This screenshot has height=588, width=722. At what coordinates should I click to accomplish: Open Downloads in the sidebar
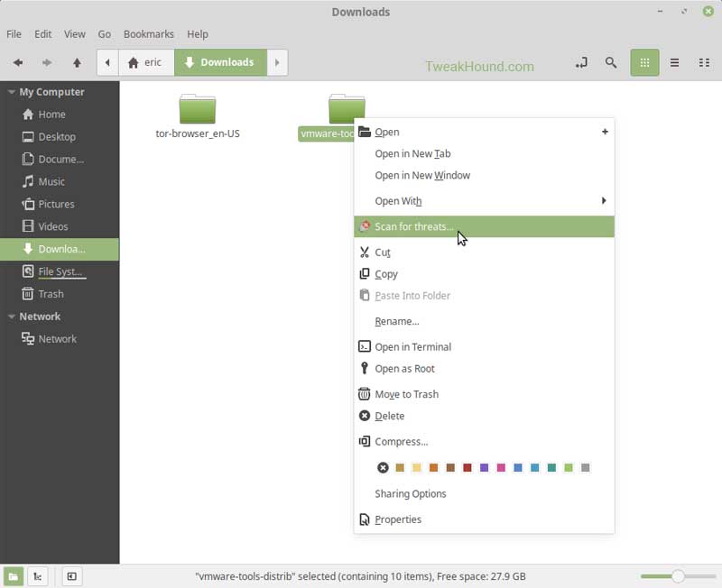tap(60, 250)
